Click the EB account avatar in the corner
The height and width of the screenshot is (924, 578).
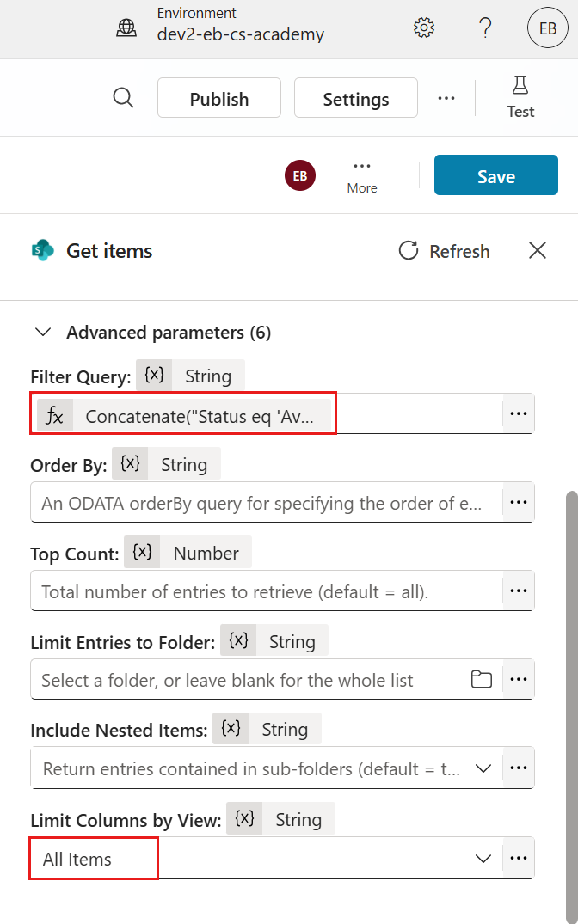click(x=548, y=28)
